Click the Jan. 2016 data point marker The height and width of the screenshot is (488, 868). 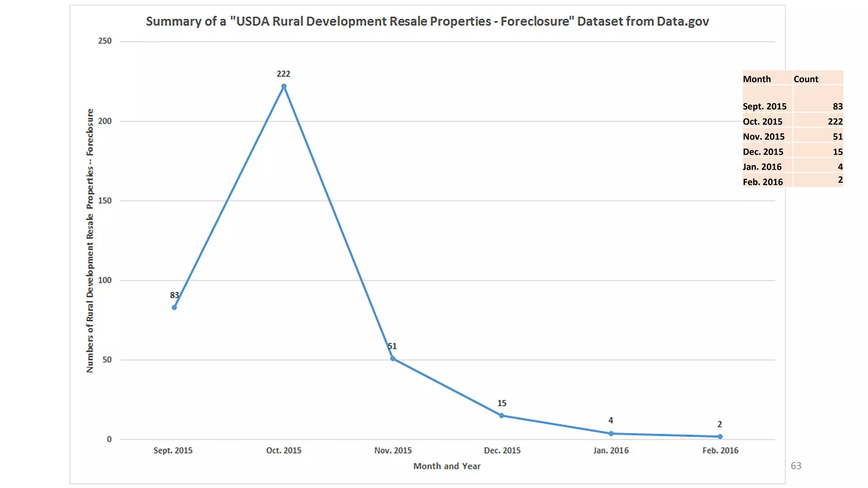[x=611, y=433]
